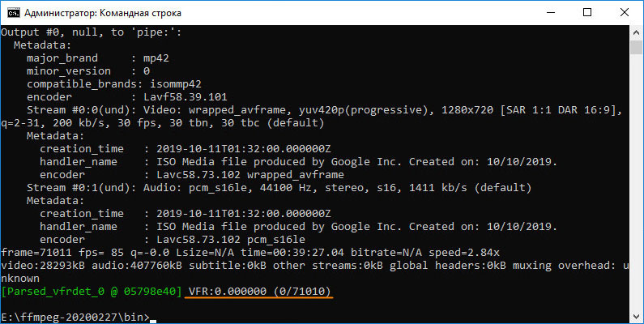The height and width of the screenshot is (324, 644).
Task: Click the underlined VFR:0.000000 (0/71010) result
Action: coord(259,292)
